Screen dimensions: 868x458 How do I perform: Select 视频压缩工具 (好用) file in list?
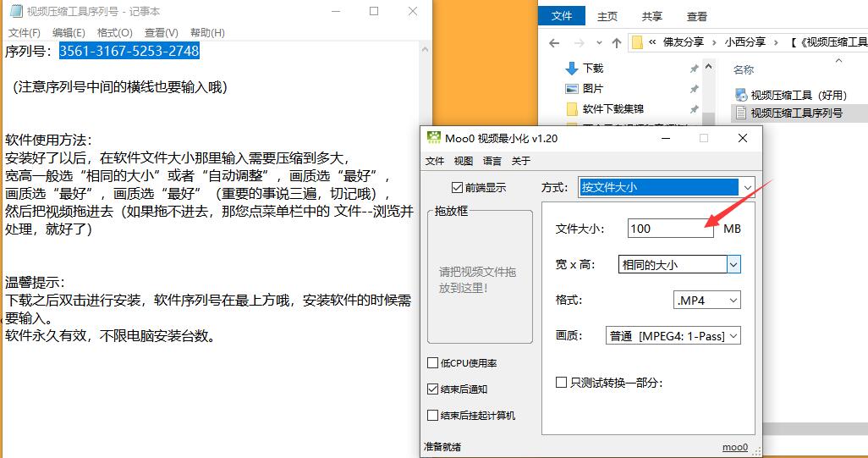point(798,96)
